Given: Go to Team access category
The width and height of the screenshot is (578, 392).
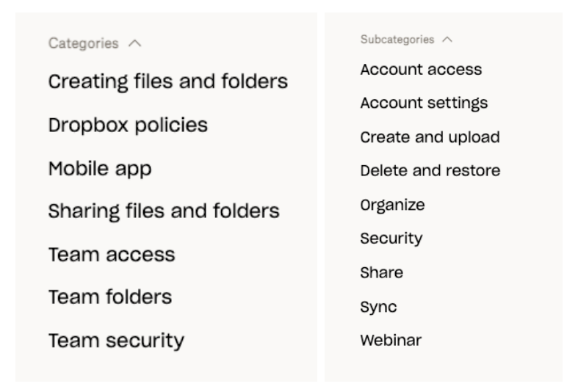Looking at the screenshot, I should click(x=112, y=255).
